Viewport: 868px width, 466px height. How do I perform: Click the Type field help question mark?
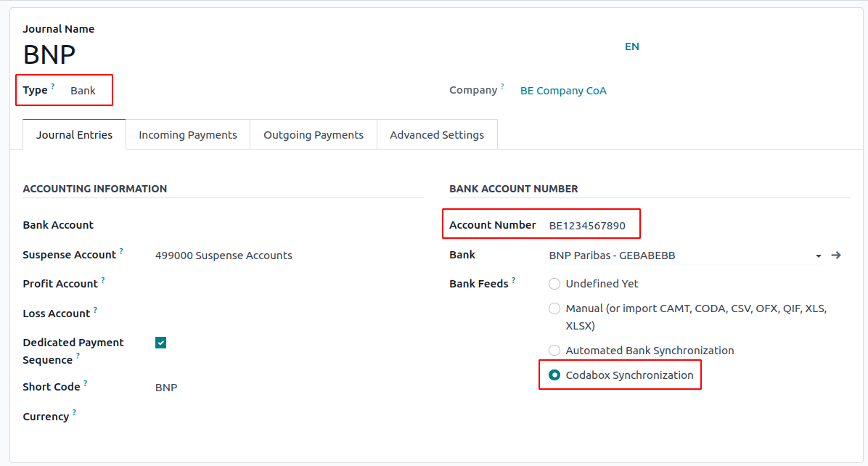tap(53, 86)
